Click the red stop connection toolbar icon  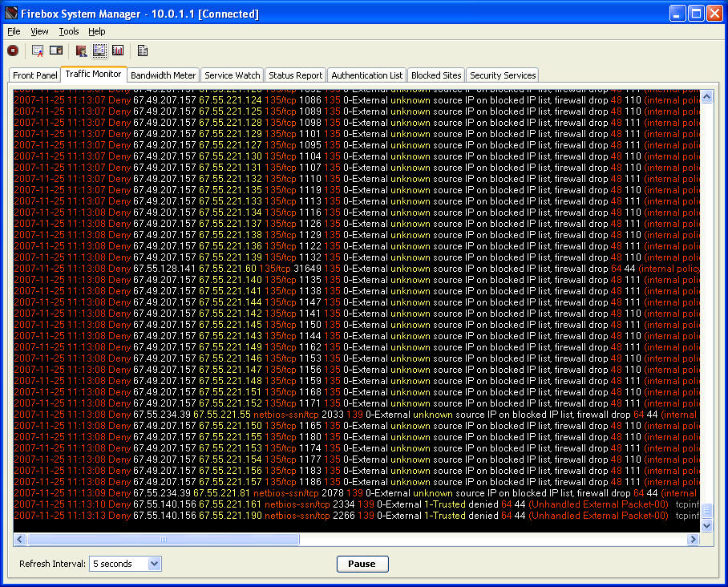pyautogui.click(x=13, y=51)
